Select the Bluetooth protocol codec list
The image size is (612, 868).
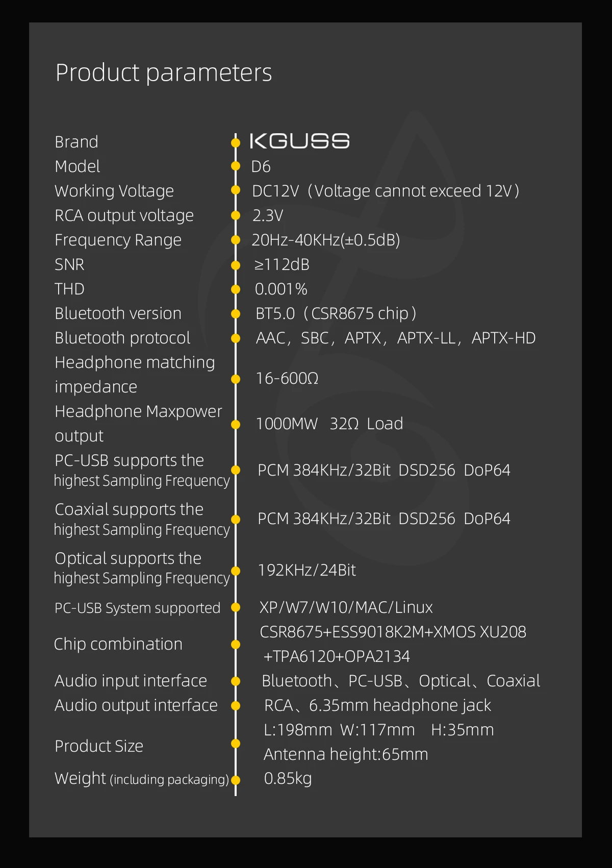coord(396,338)
